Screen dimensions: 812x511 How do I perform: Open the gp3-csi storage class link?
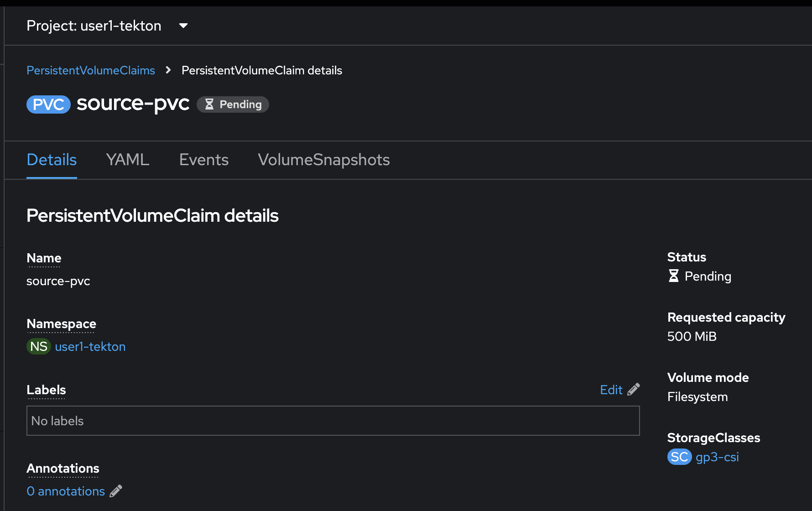coord(717,457)
